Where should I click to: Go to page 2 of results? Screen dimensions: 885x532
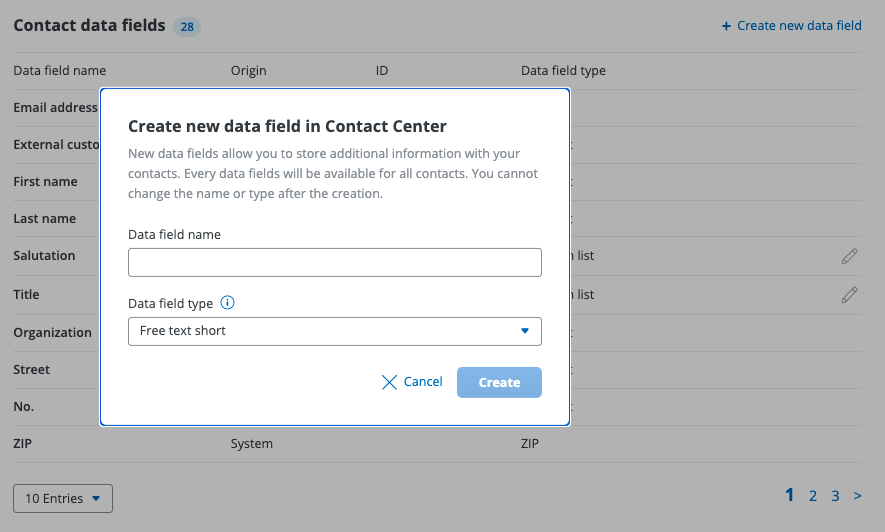click(813, 495)
